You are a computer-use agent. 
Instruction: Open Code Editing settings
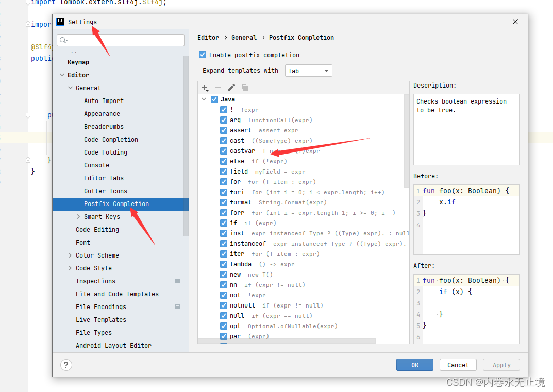97,230
